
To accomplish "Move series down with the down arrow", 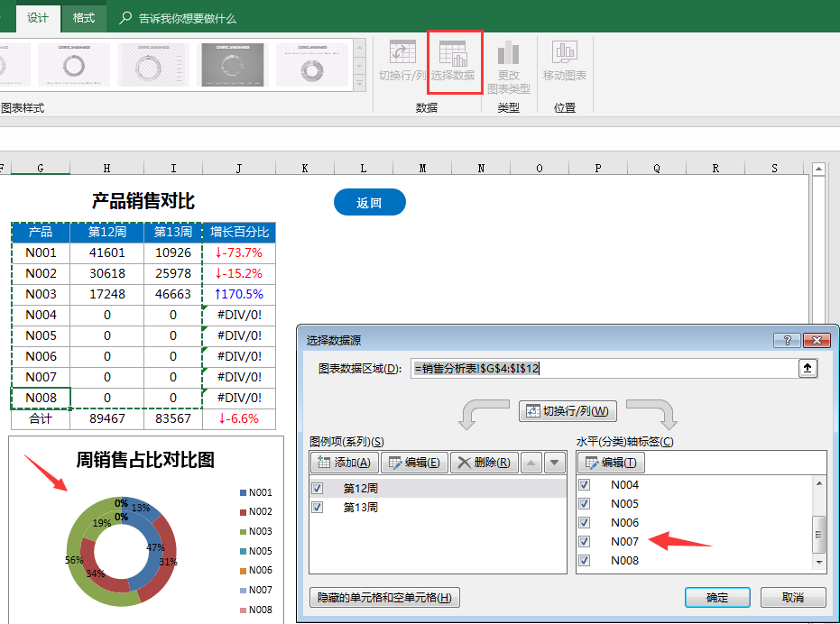I will coord(555,463).
